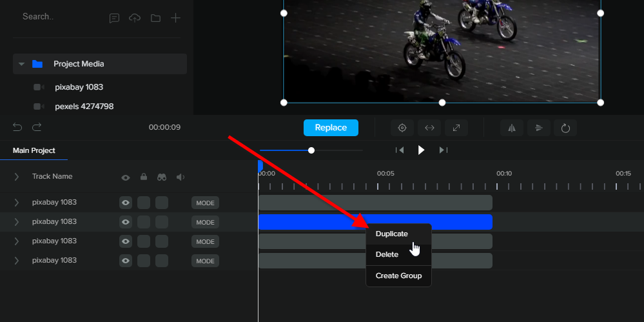This screenshot has width=644, height=322.
Task: Tick the lock checkbox on the bottom track
Action: tap(144, 261)
